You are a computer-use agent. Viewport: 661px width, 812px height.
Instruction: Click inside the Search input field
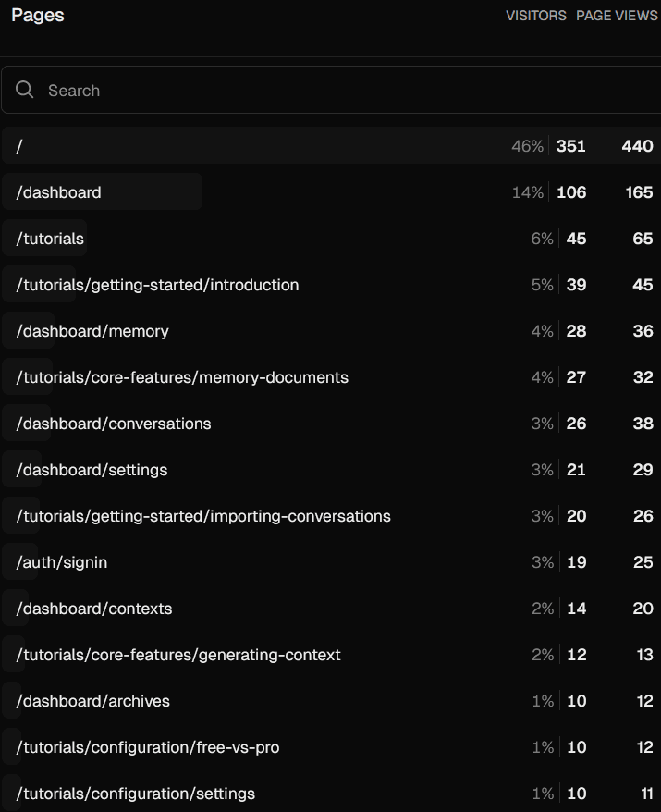tap(185, 90)
